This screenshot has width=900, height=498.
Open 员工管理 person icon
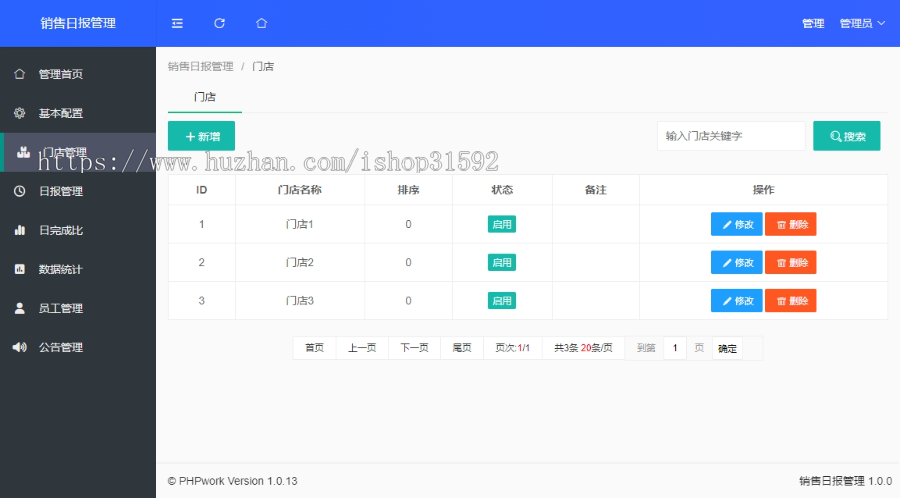(20, 308)
